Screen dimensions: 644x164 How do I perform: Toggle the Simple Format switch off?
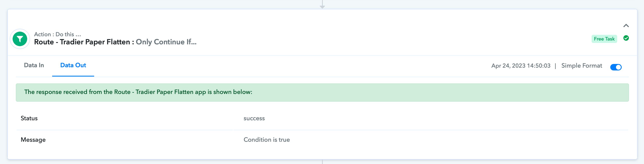[616, 67]
